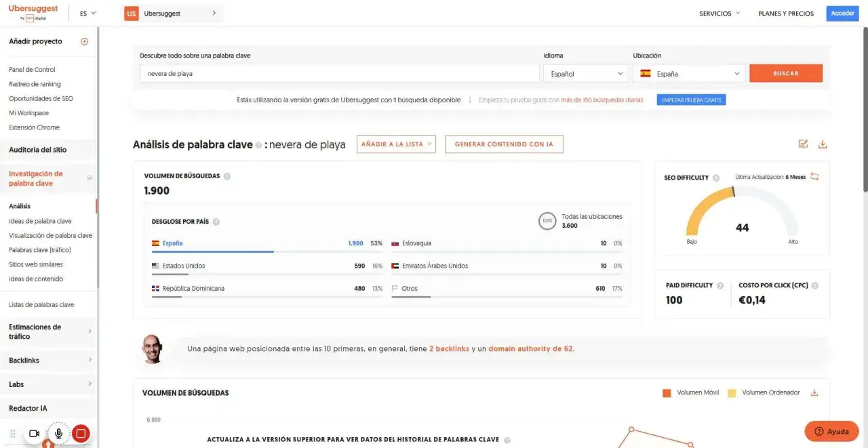Click the red stop recording button
This screenshot has width=868, height=448.
tap(81, 433)
